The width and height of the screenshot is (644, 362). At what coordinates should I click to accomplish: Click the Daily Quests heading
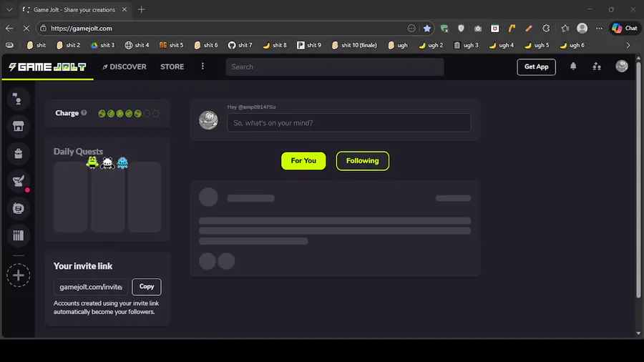click(78, 152)
